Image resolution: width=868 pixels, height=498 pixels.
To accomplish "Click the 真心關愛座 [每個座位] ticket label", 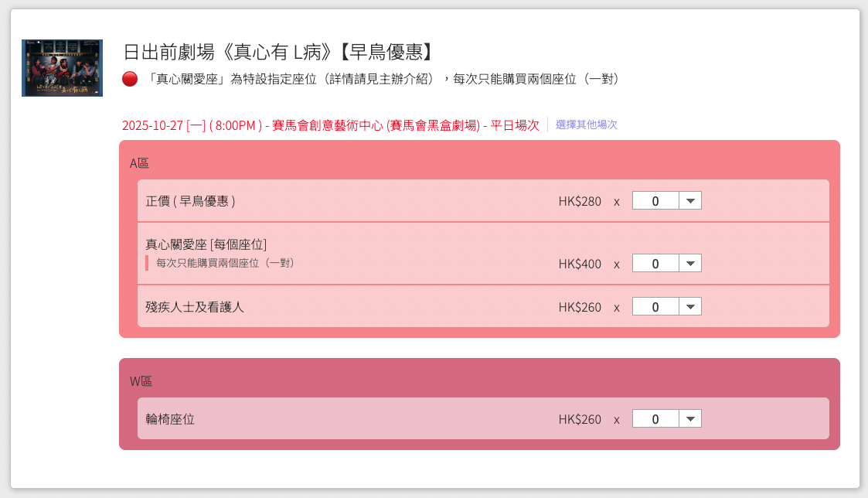I will [x=206, y=244].
